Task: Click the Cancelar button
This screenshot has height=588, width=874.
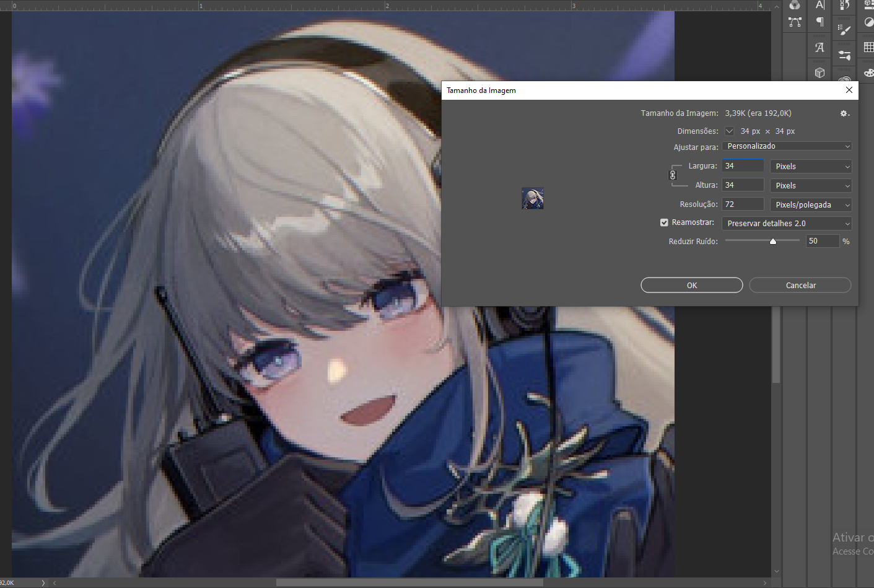Action: (x=800, y=285)
